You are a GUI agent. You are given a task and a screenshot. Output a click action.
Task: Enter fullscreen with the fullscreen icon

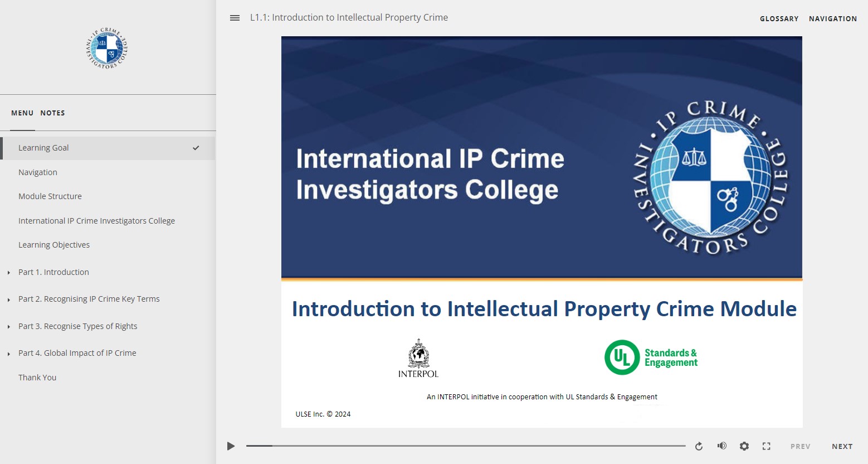coord(767,446)
